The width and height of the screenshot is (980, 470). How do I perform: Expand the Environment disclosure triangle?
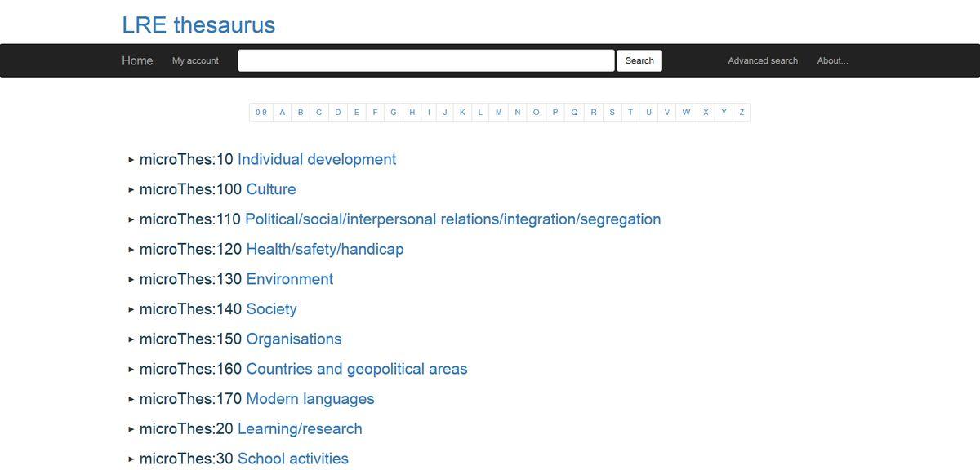(131, 280)
